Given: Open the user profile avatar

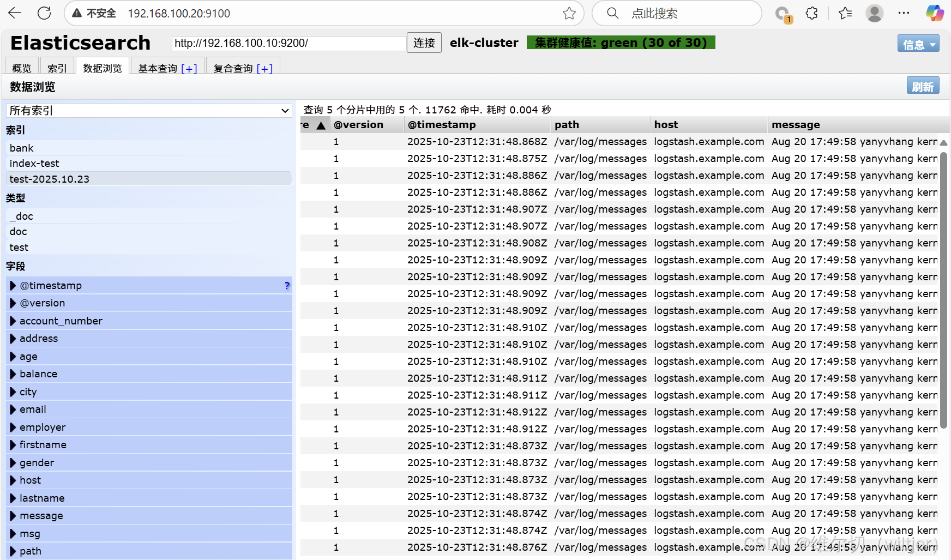Looking at the screenshot, I should [875, 13].
